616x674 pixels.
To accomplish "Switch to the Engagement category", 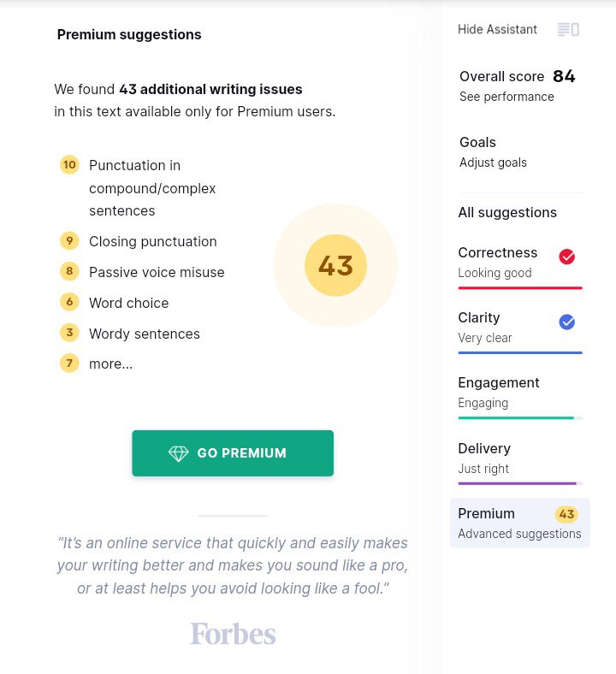I will 520,396.
